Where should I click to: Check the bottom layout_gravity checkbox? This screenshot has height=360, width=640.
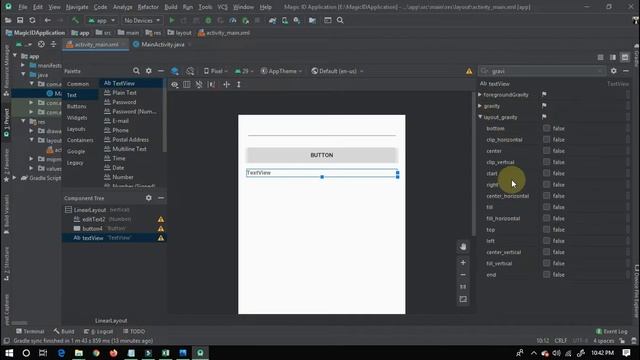click(546, 128)
